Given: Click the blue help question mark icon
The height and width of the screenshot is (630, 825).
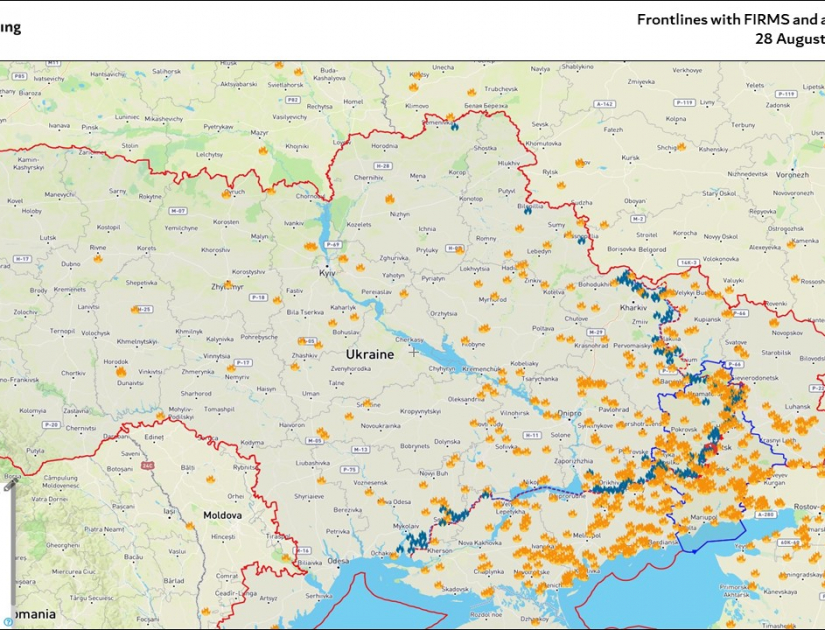Looking at the screenshot, I should click(8, 621).
